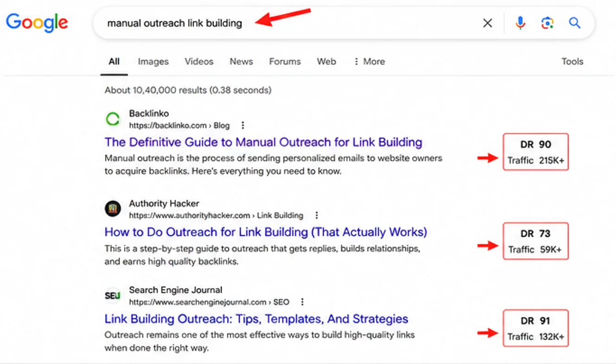Click the Authority Hacker site name
616x364 pixels.
164,203
